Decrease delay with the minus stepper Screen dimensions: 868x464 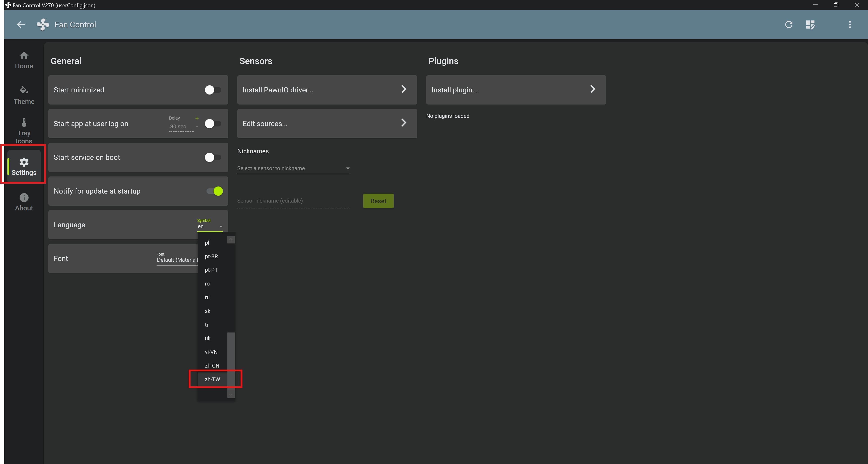click(x=197, y=126)
